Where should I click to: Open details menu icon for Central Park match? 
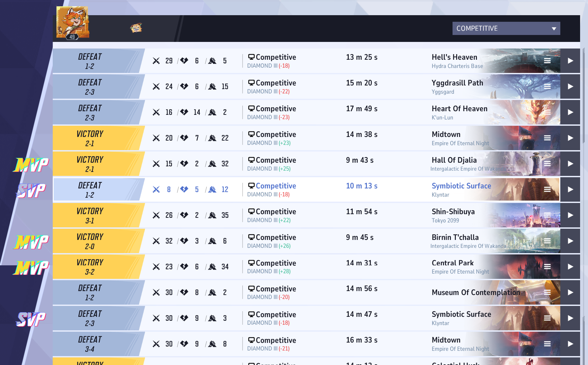[x=547, y=267]
